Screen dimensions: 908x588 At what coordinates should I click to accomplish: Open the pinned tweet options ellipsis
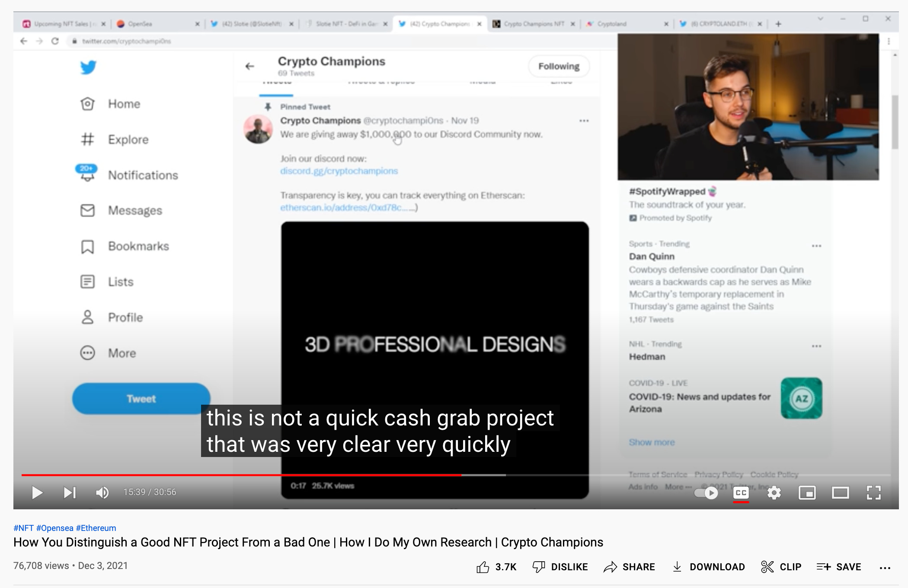(584, 121)
